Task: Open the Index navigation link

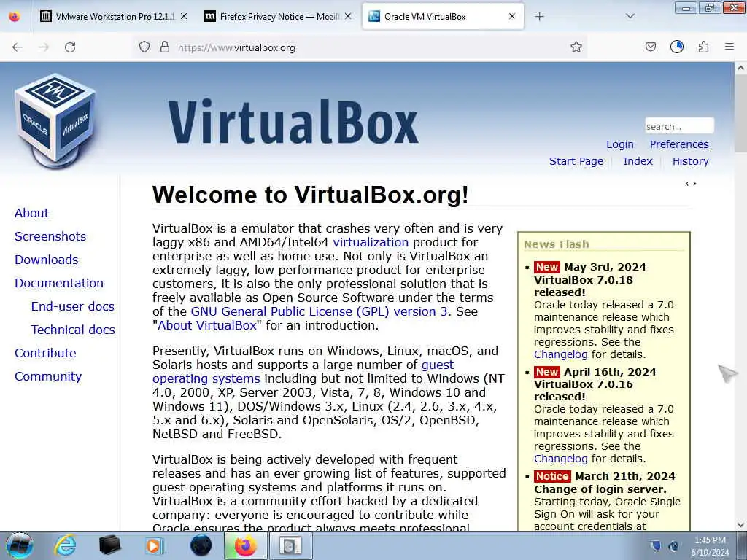Action: pyautogui.click(x=638, y=161)
